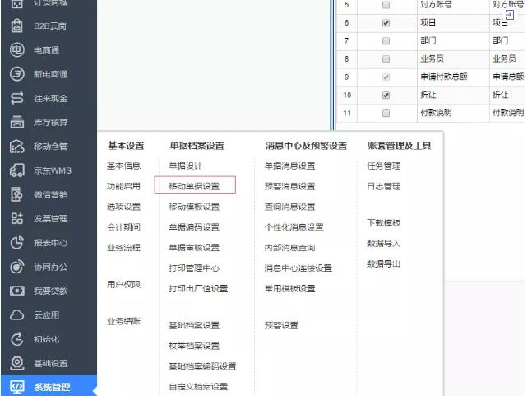Select 预警消息设置 link

point(289,186)
